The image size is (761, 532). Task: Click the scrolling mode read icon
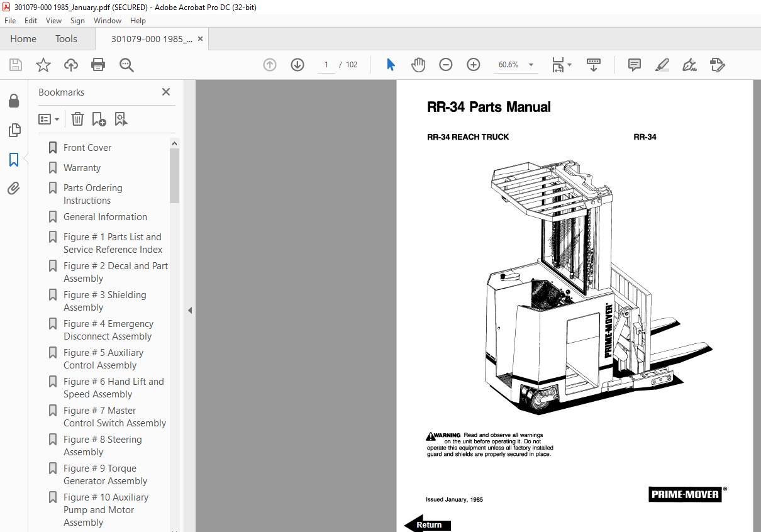click(594, 65)
